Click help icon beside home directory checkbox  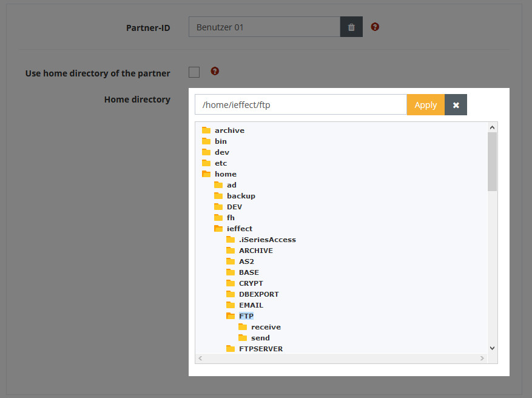pyautogui.click(x=215, y=71)
